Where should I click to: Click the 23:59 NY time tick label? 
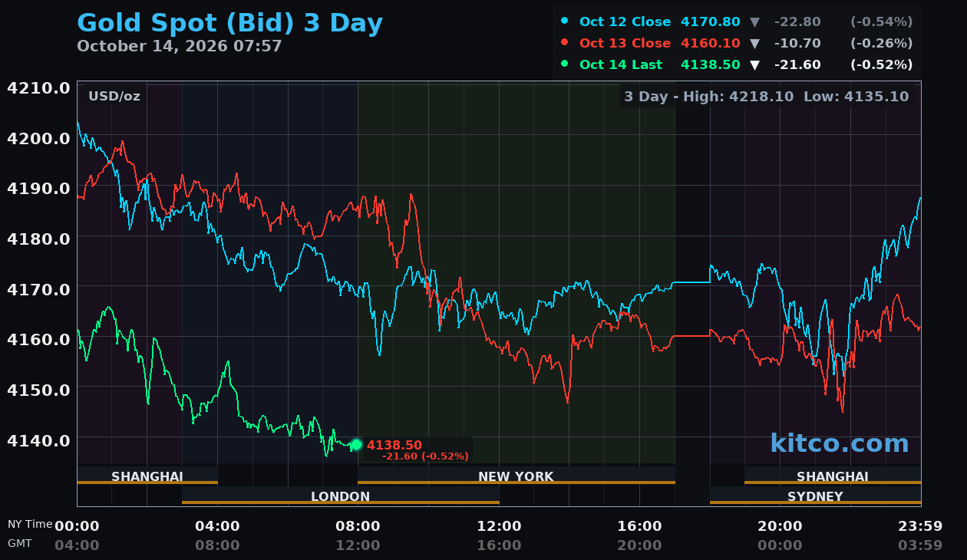click(920, 525)
